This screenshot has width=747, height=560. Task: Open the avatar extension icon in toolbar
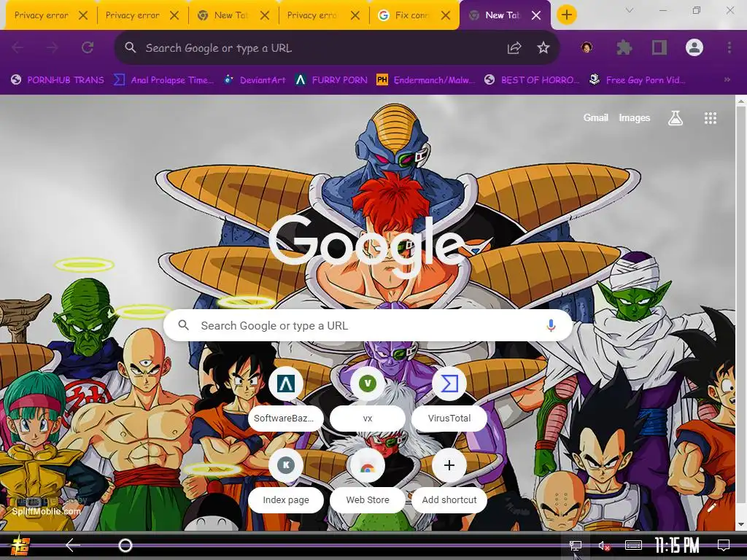587,47
